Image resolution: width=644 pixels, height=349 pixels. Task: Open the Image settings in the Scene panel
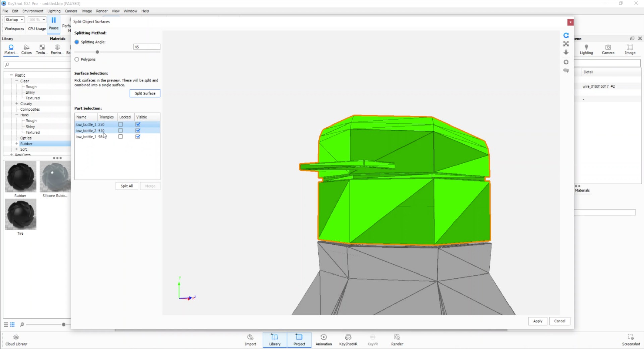pyautogui.click(x=630, y=49)
